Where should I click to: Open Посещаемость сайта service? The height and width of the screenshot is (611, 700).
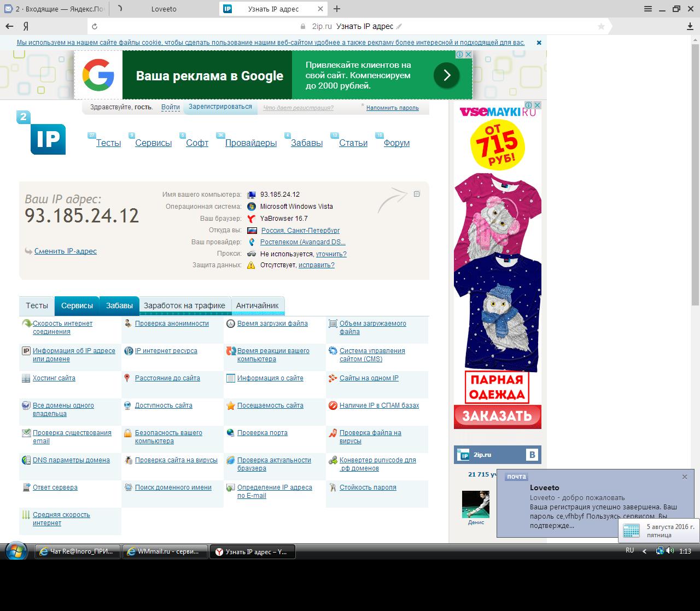(x=270, y=406)
